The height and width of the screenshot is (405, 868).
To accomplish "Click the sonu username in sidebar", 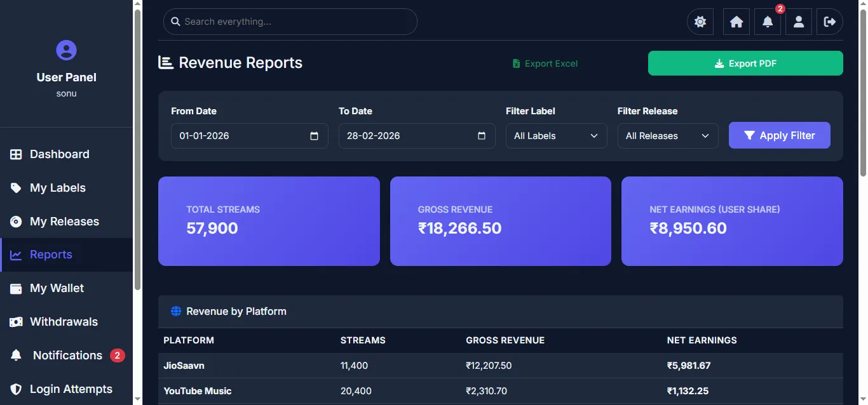I will [66, 93].
